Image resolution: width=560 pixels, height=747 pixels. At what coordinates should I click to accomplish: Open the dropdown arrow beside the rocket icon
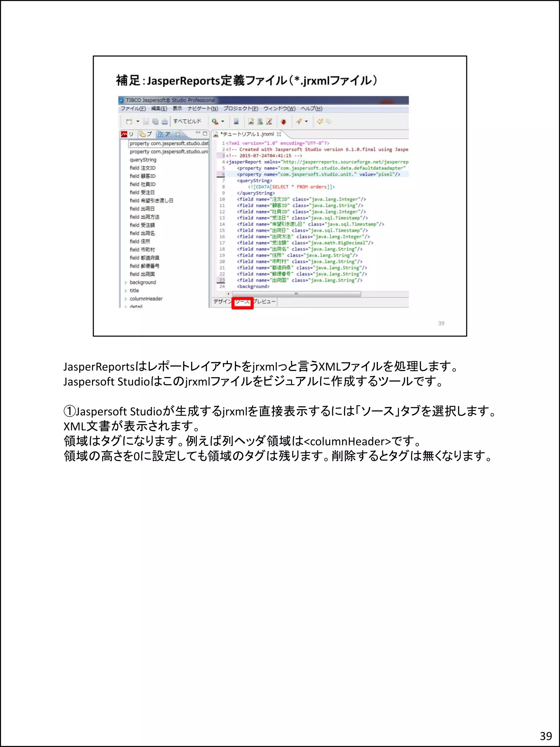pyautogui.click(x=307, y=121)
